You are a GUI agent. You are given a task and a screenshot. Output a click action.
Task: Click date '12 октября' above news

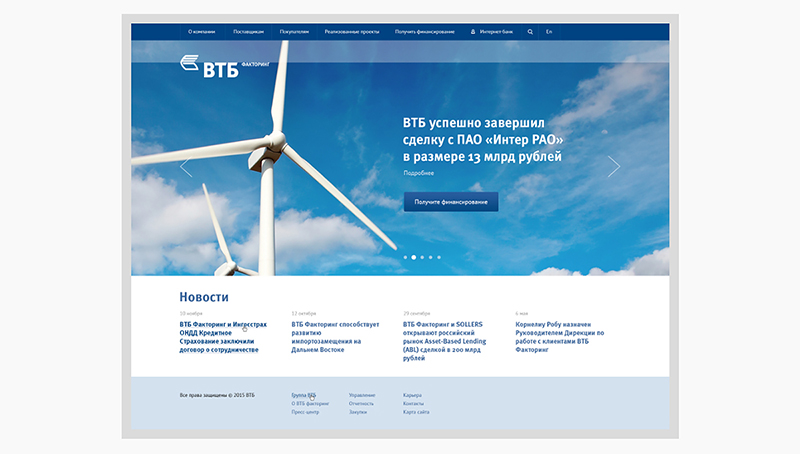pyautogui.click(x=304, y=313)
